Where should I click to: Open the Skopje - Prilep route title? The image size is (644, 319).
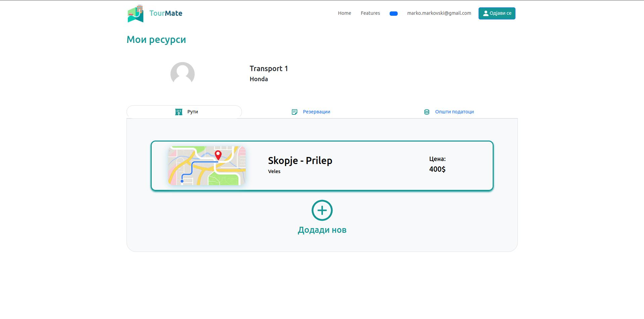point(300,161)
